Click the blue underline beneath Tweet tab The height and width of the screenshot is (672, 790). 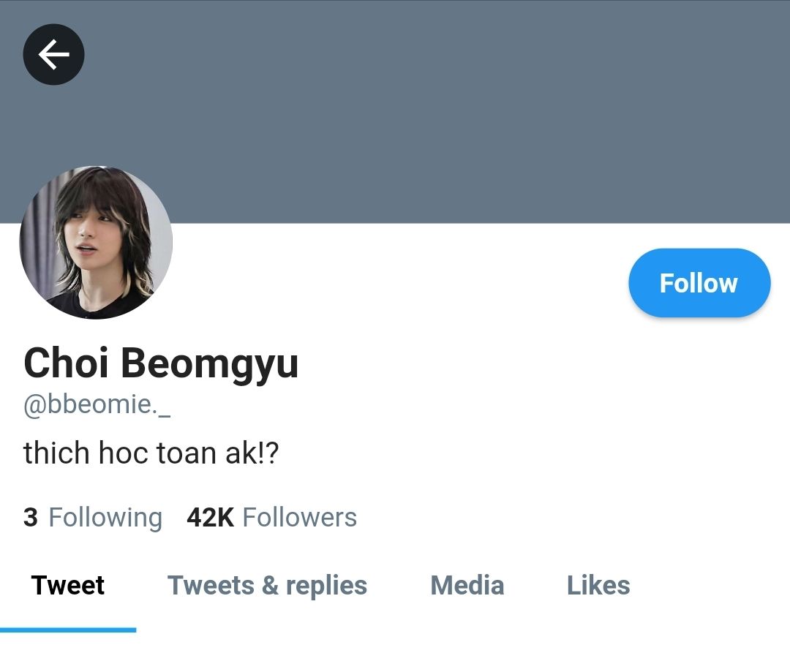(68, 630)
